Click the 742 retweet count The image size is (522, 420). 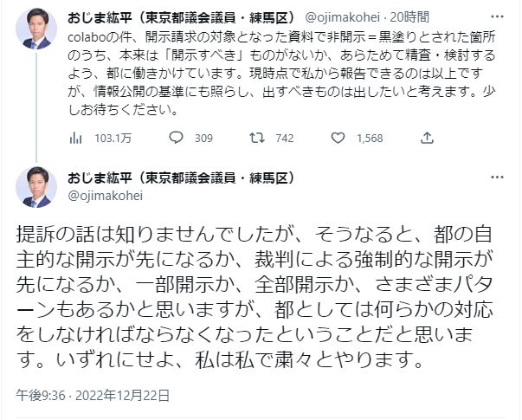point(284,138)
